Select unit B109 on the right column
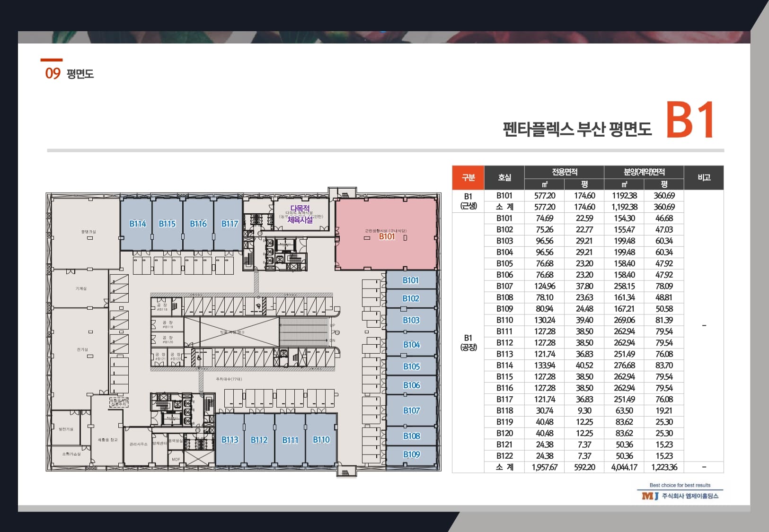This screenshot has width=769, height=532. [x=411, y=454]
